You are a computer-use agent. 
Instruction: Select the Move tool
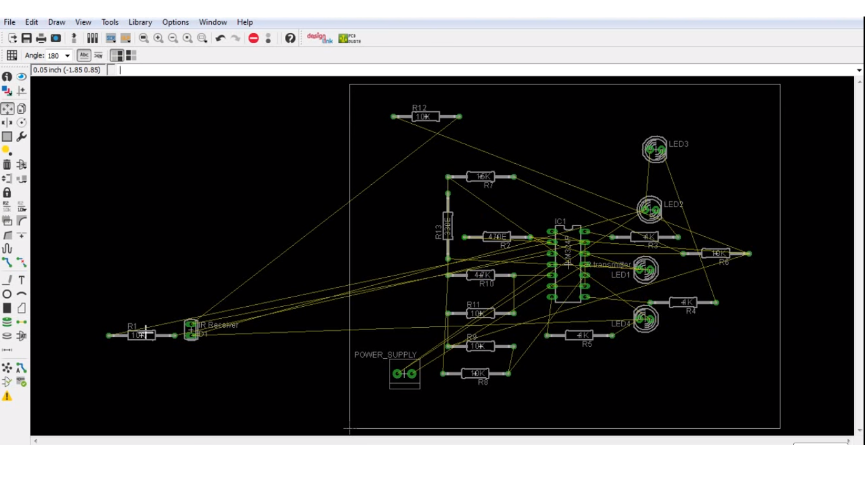click(7, 109)
